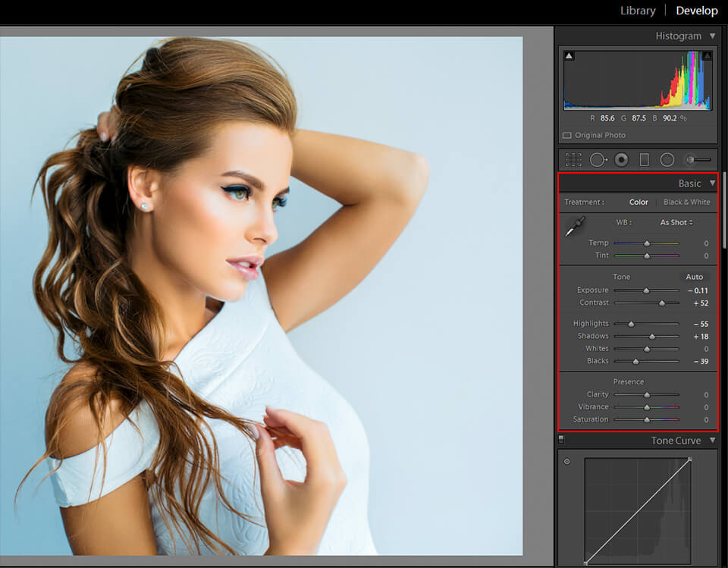This screenshot has width=728, height=568.
Task: Select the Graduated Filter tool
Action: pos(644,159)
